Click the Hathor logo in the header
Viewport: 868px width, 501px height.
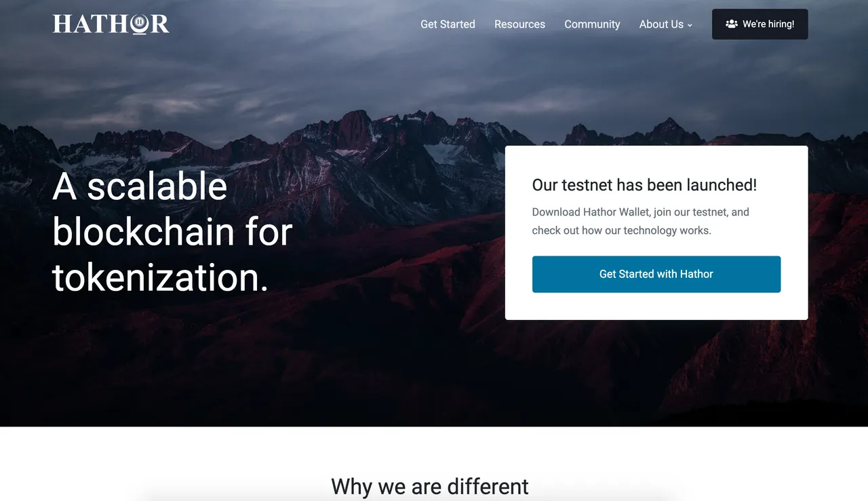pos(111,24)
